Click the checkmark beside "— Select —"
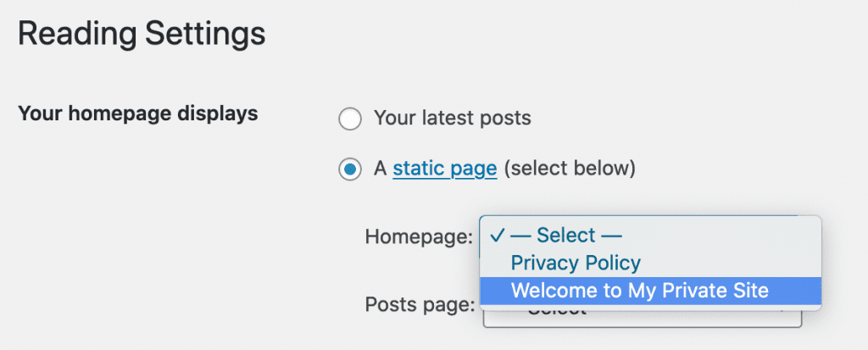The image size is (868, 350). tap(498, 236)
